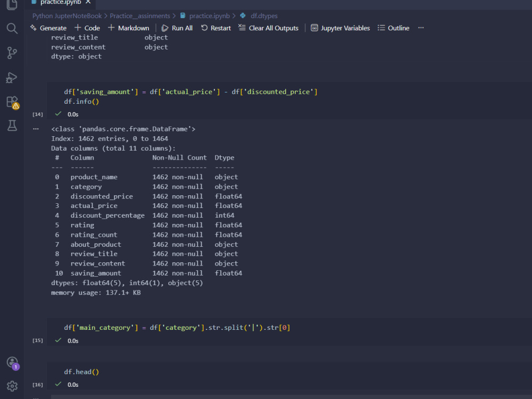Open the Accounts icon with badge
Image resolution: width=532 pixels, height=399 pixels.
[x=13, y=363]
